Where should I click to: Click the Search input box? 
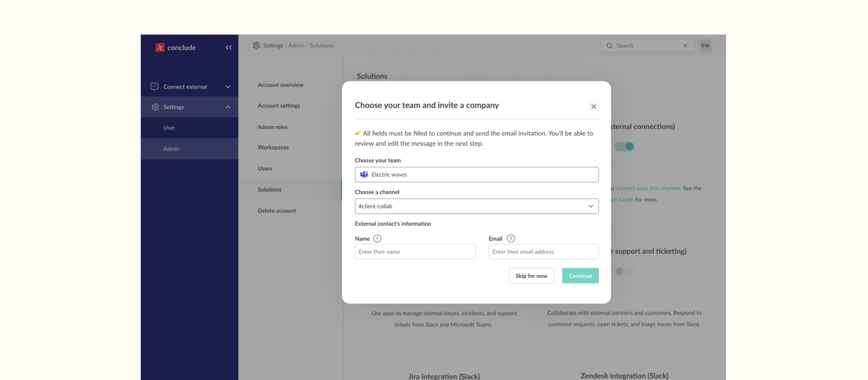coord(647,45)
